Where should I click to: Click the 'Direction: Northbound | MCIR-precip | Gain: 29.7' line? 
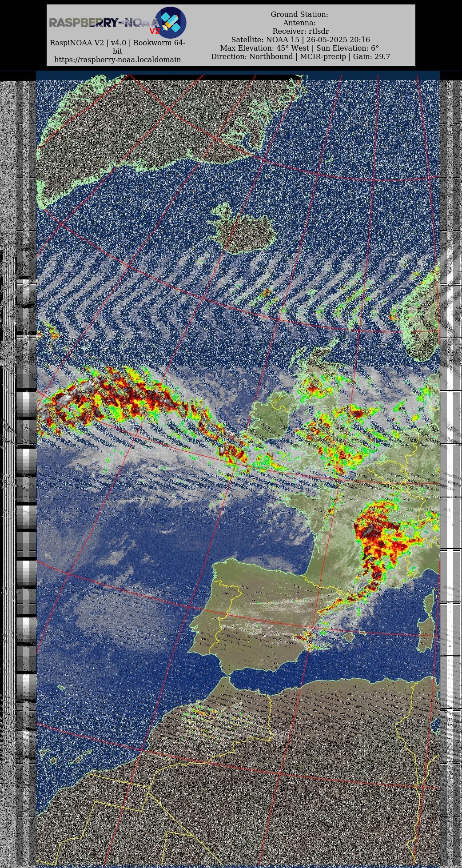[x=300, y=56]
